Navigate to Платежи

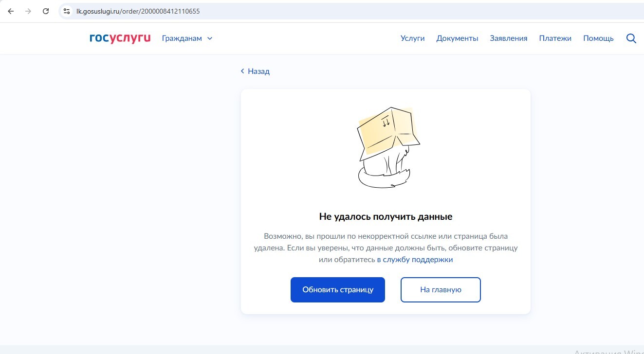tap(555, 38)
